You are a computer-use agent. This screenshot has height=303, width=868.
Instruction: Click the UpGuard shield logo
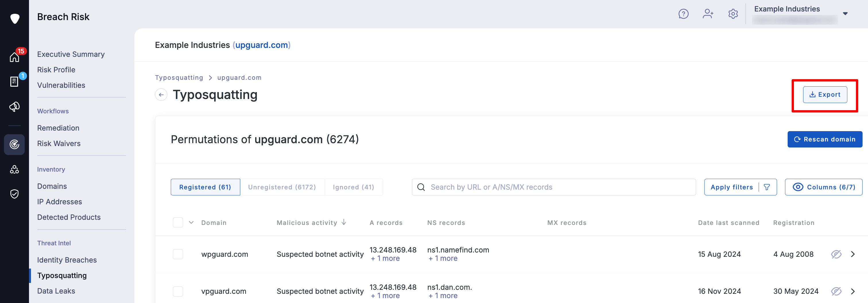coord(14,19)
